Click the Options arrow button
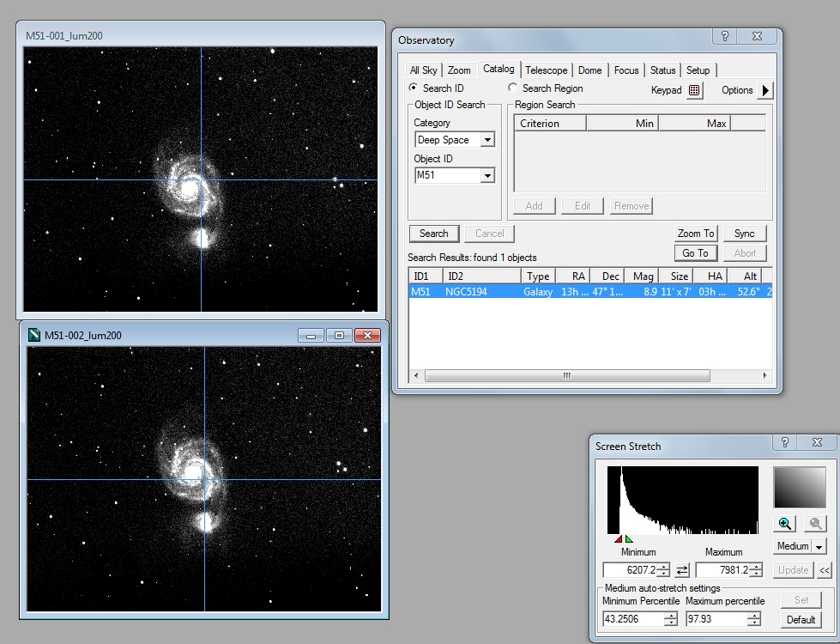840x644 pixels. [766, 90]
